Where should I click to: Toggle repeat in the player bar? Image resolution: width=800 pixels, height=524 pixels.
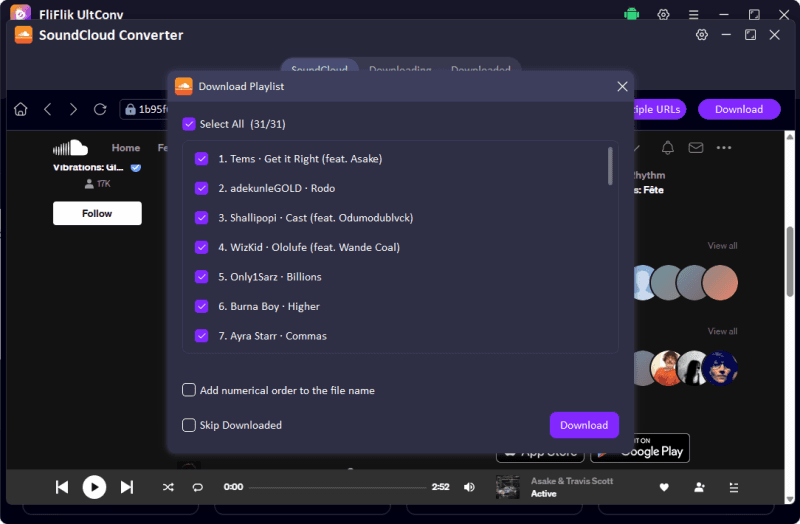(197, 487)
